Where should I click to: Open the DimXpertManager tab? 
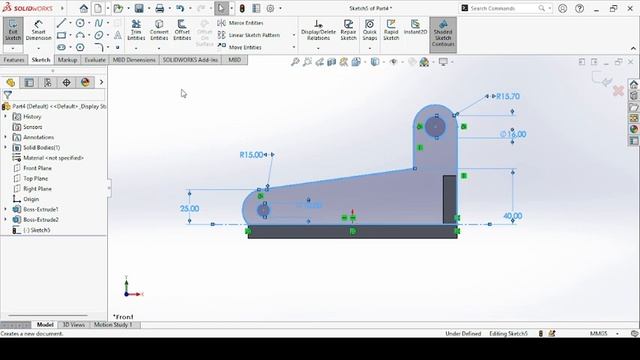[66, 83]
